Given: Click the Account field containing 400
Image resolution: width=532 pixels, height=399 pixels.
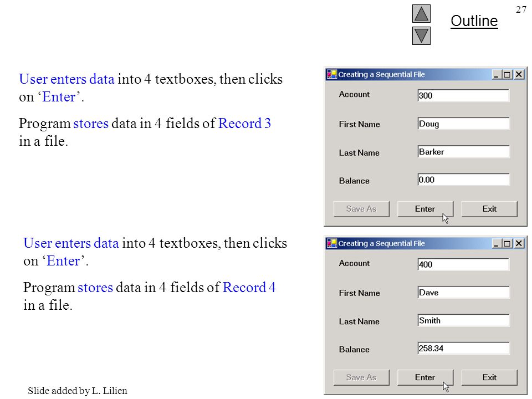Looking at the screenshot, I should point(463,264).
